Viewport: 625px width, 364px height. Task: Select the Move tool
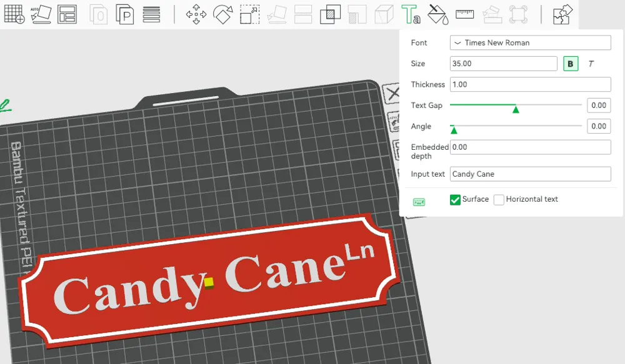pos(196,14)
